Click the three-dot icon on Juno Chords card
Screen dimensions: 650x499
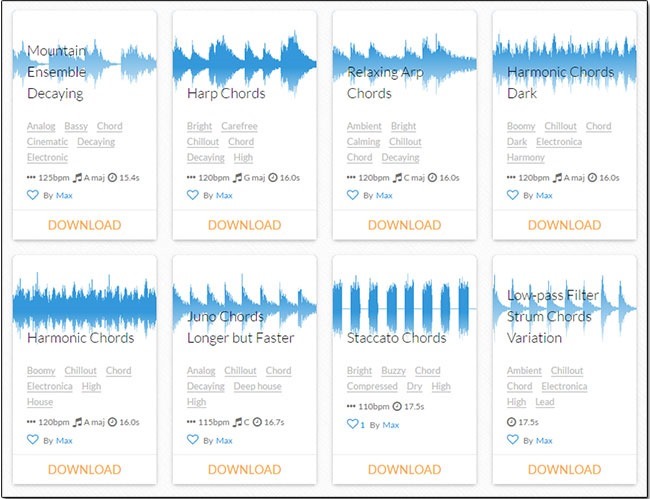coord(192,422)
